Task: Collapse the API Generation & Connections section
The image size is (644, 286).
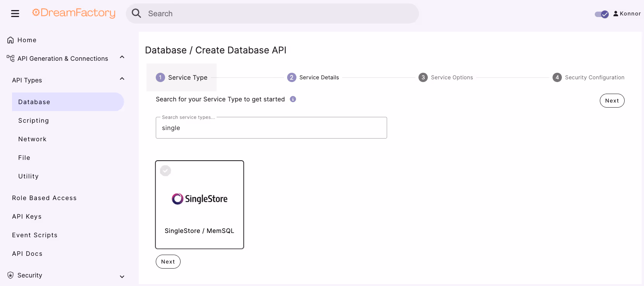Action: (122, 57)
